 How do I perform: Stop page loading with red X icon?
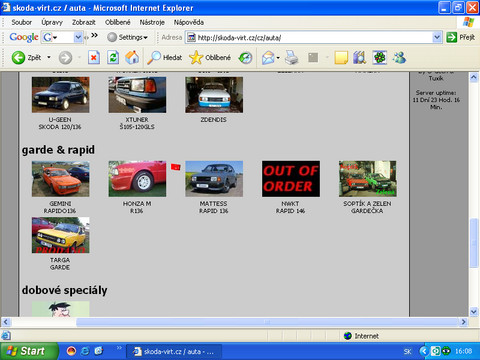click(x=94, y=58)
